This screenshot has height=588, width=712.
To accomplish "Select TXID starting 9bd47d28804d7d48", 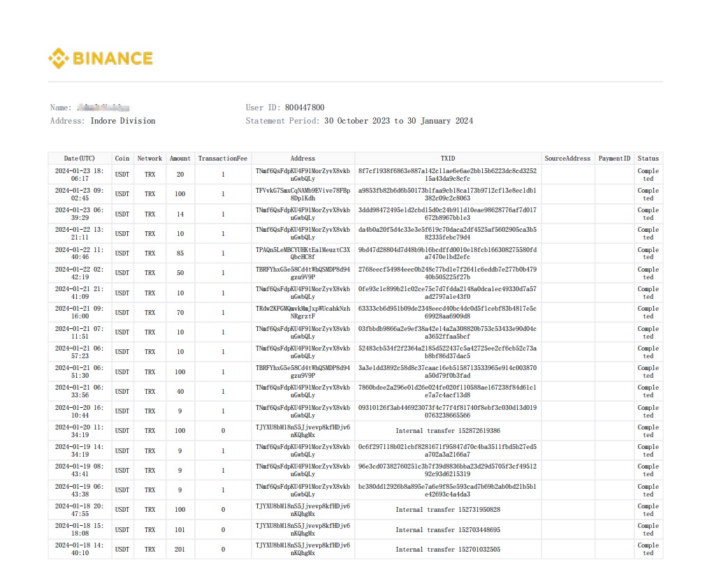I will (x=448, y=253).
